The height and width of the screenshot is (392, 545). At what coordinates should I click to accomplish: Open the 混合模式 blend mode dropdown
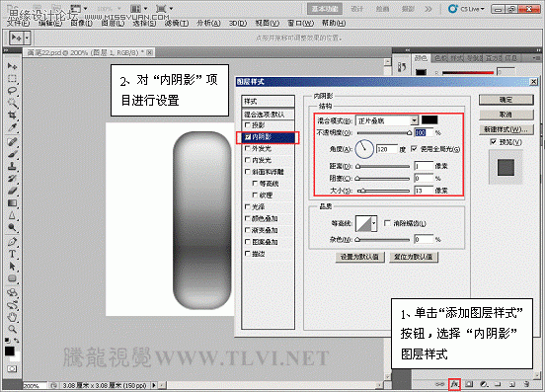coord(387,120)
